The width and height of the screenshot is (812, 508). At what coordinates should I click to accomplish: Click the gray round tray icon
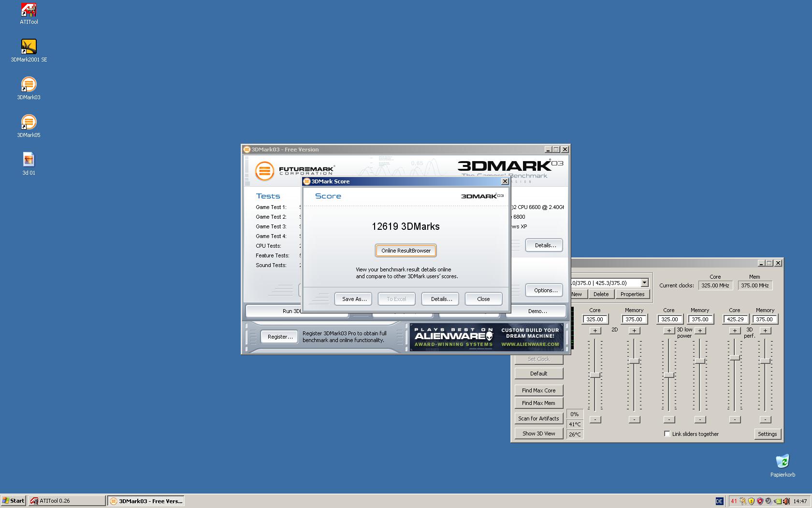click(768, 501)
